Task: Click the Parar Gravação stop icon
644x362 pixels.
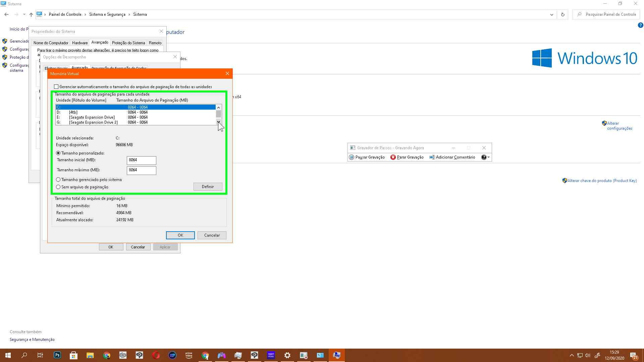Action: click(x=393, y=157)
